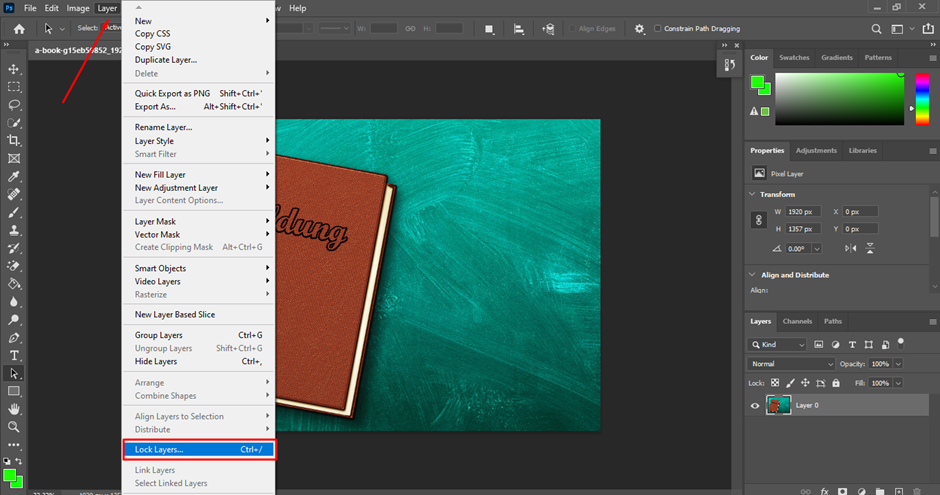The width and height of the screenshot is (940, 495).
Task: Open the Layer Style submenu
Action: [198, 141]
